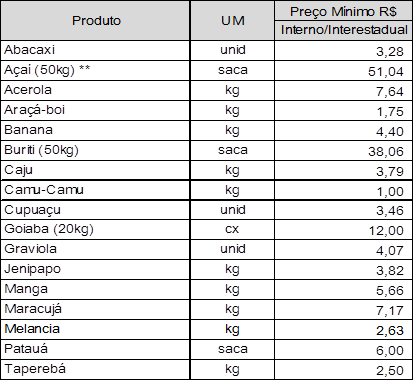The image size is (414, 381).
Task: Select the cx unit cell for Goiaba
Action: 232,230
